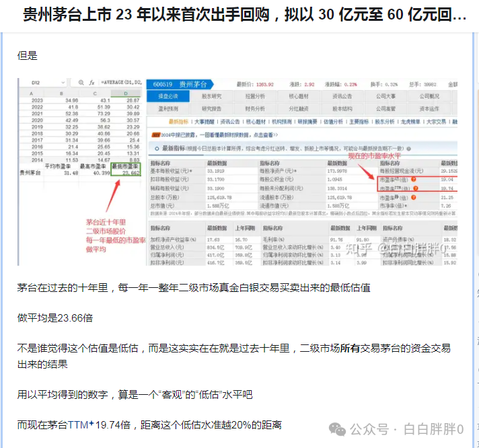Click the paragraph beginning 用以平均得到的数字
479x448 pixels.
pyautogui.click(x=135, y=395)
